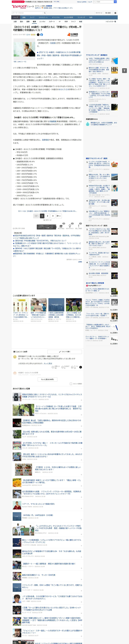Open the Yahoo! JAPAN top link

click(x=82, y=2)
